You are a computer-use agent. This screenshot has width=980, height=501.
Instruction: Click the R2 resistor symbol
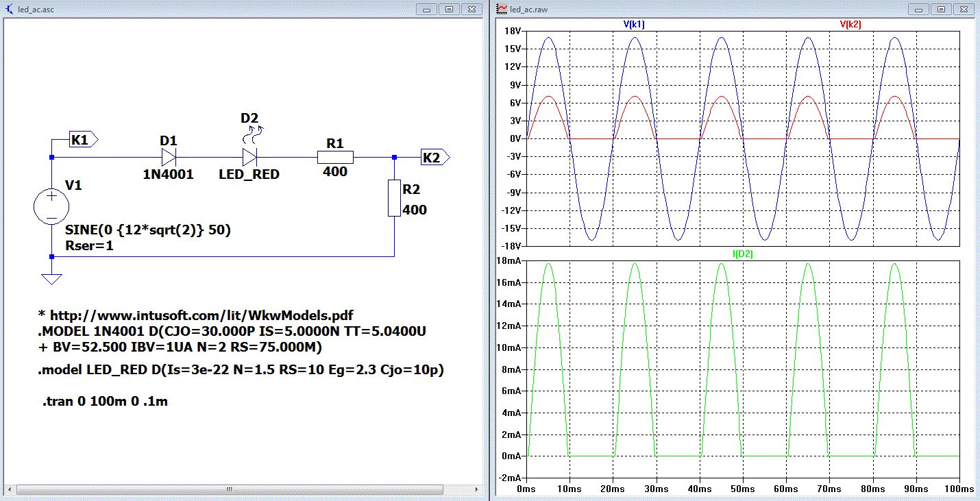point(394,197)
